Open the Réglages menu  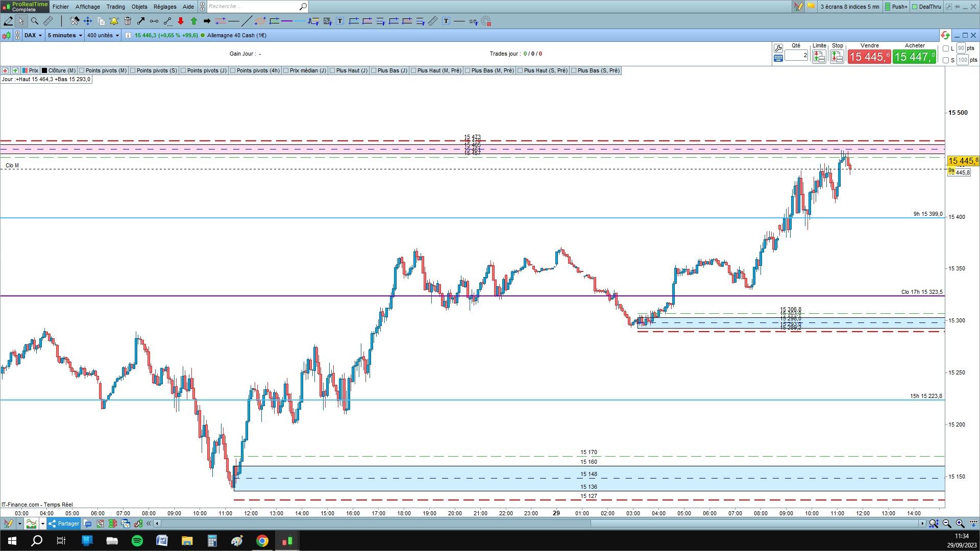coord(164,7)
